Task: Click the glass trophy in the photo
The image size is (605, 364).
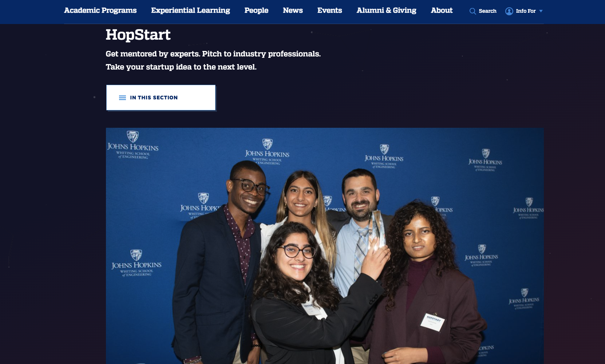Action: pos(377,230)
